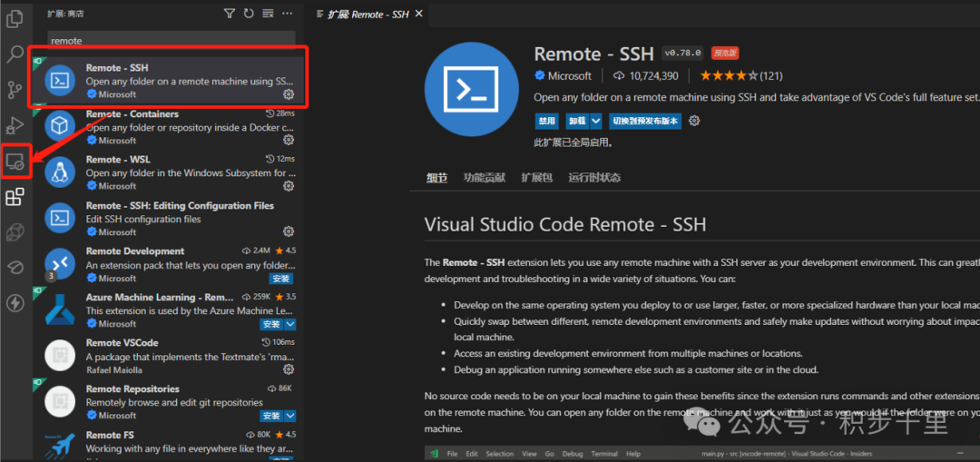
Task: Open manage gear for Remote - Containers
Action: pyautogui.click(x=289, y=140)
